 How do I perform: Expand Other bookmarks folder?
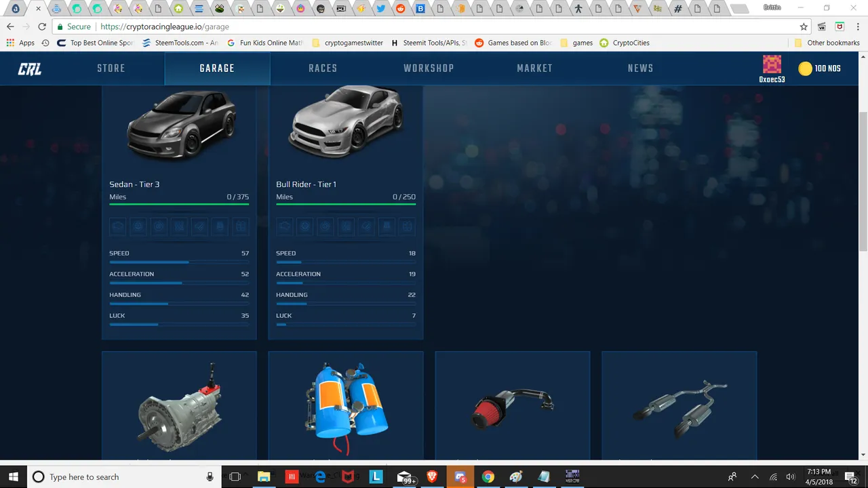[827, 43]
